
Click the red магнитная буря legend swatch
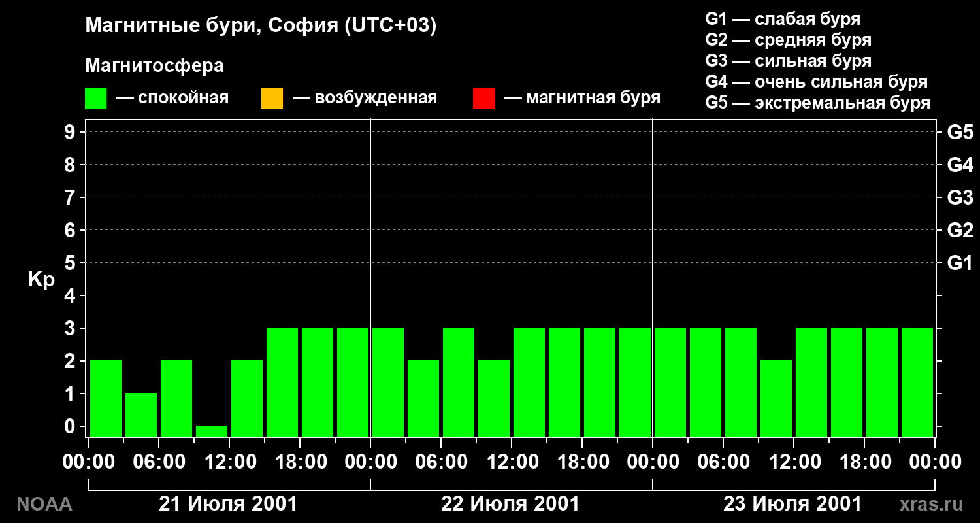point(483,99)
